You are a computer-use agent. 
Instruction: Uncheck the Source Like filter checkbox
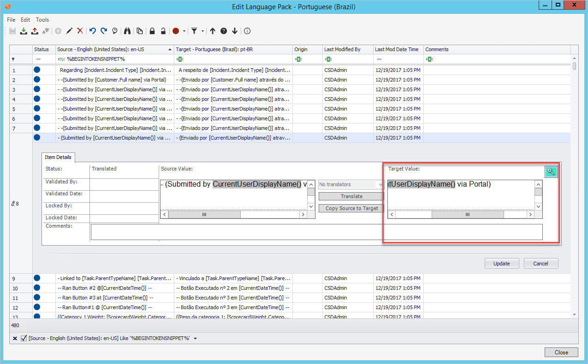(x=24, y=339)
